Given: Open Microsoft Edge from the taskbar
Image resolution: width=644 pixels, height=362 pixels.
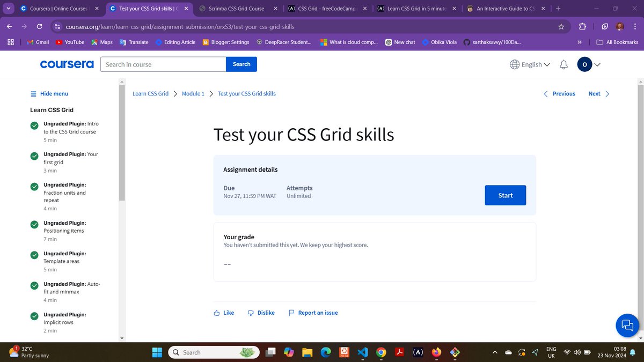Looking at the screenshot, I should tap(325, 352).
